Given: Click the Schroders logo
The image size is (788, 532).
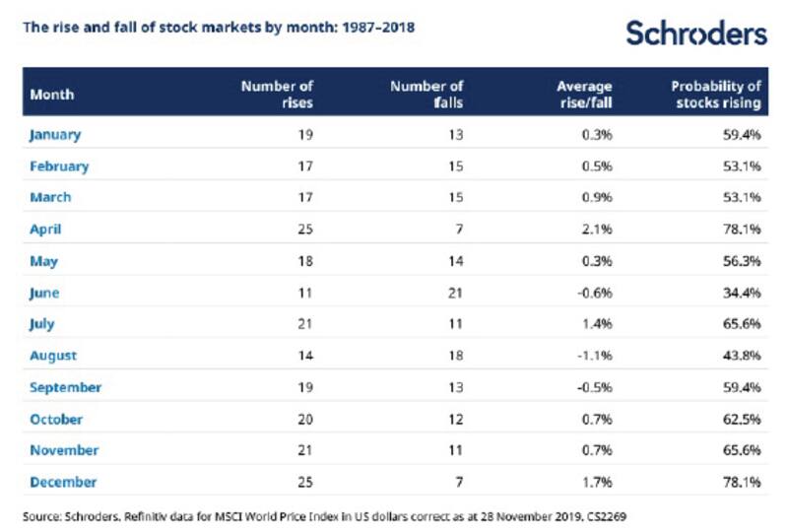Looking at the screenshot, I should 696,33.
